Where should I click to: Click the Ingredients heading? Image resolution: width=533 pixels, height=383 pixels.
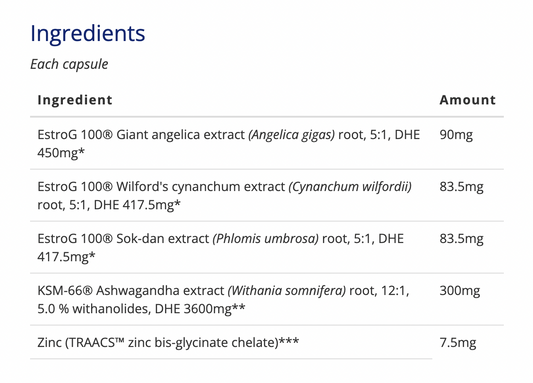pyautogui.click(x=88, y=34)
